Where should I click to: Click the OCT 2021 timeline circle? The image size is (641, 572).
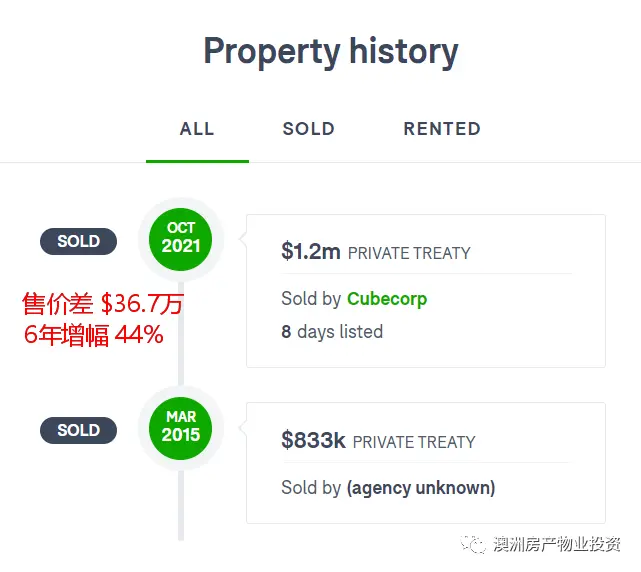(x=181, y=239)
